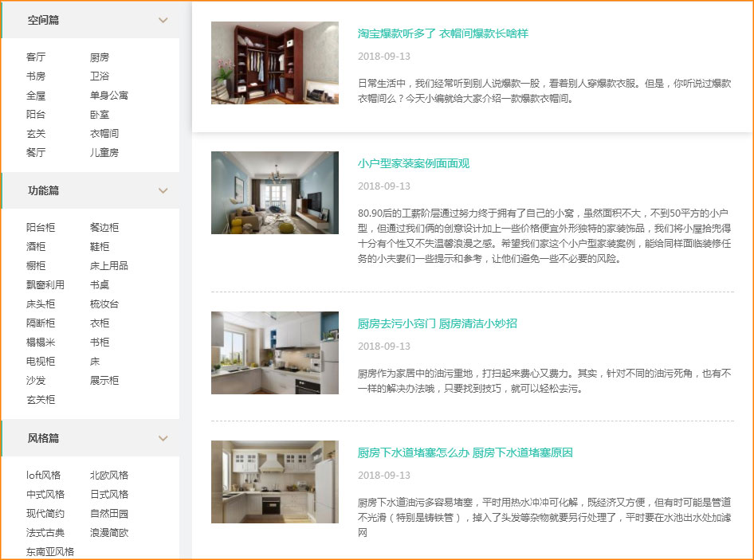Select 儿童房 in the sidebar
This screenshot has width=754, height=560.
pyautogui.click(x=104, y=153)
